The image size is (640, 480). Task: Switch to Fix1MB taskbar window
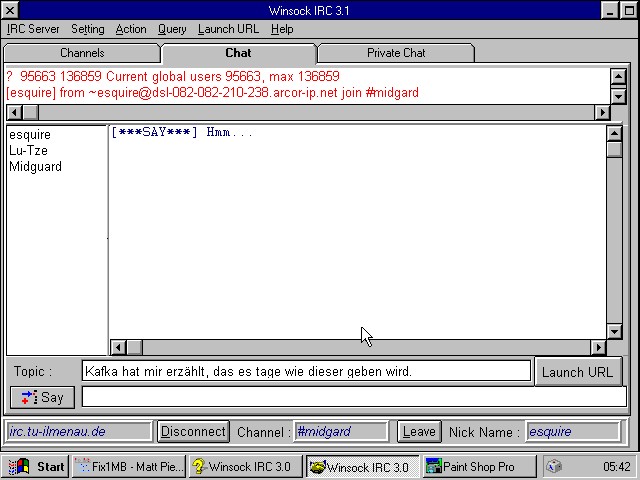[x=128, y=467]
